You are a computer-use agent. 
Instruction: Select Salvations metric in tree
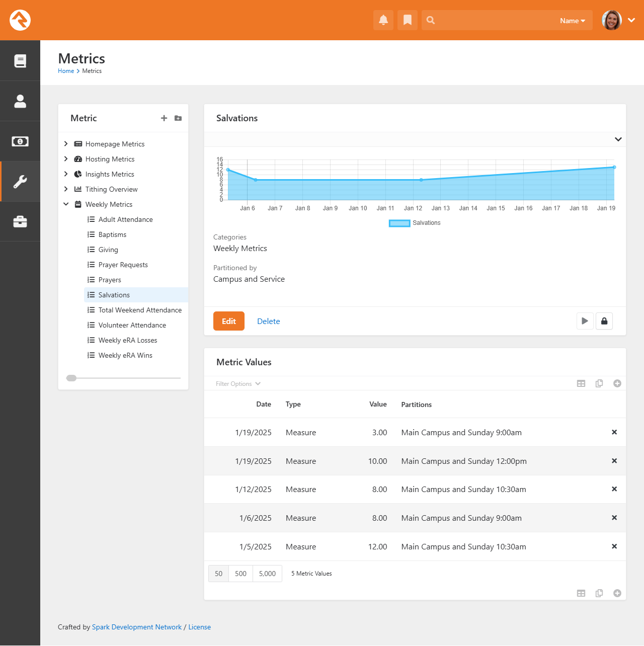point(114,295)
